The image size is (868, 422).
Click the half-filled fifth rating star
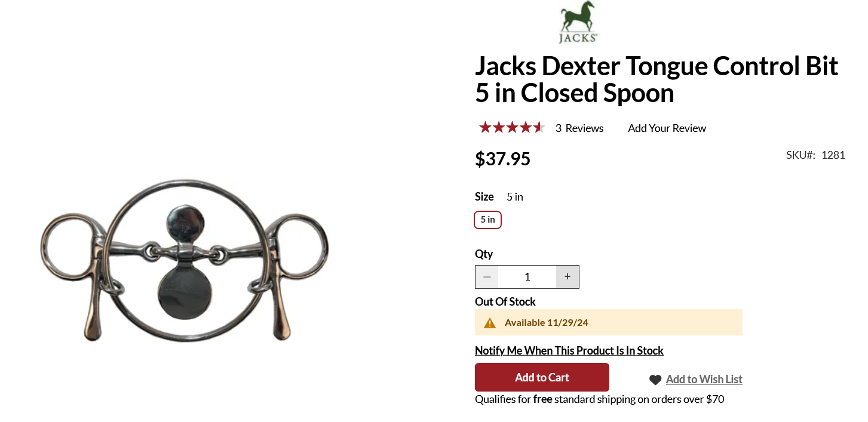(539, 128)
